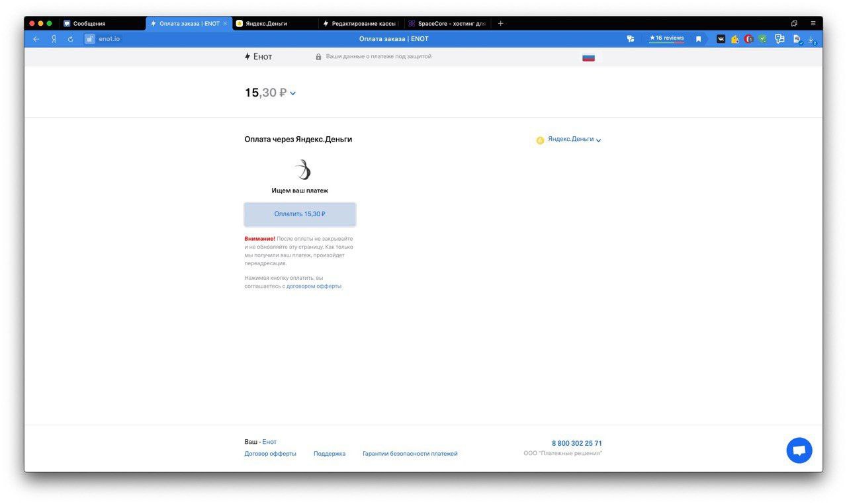Click the enot.io address field
Screen dimensions: 847x504
click(x=109, y=39)
